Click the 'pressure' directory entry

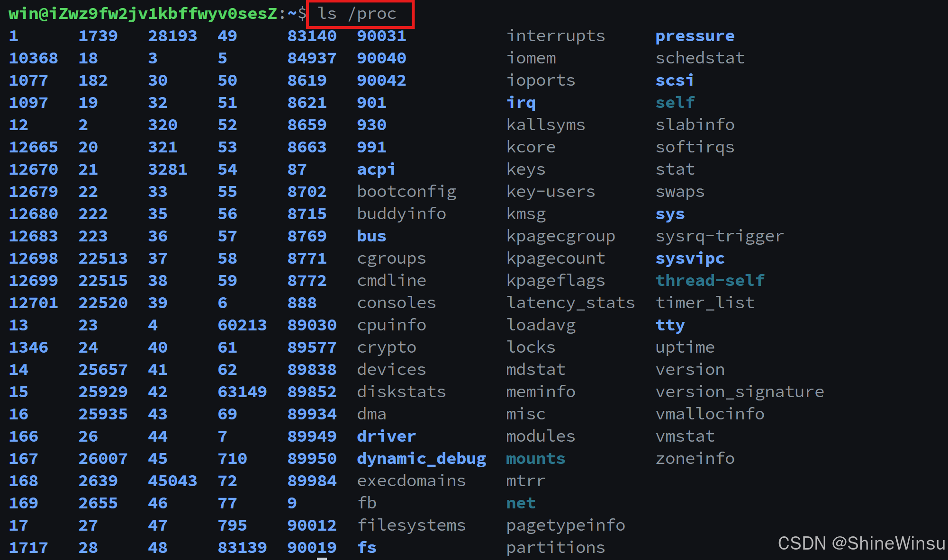695,36
